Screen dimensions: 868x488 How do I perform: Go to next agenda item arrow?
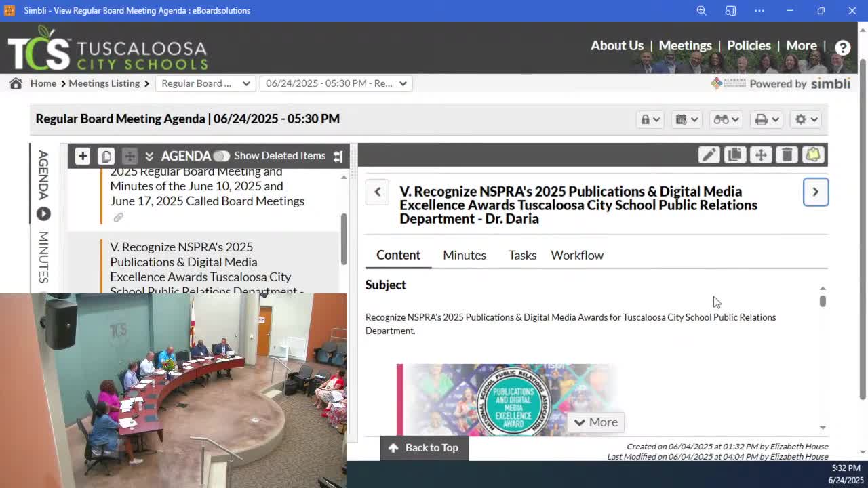[815, 192]
